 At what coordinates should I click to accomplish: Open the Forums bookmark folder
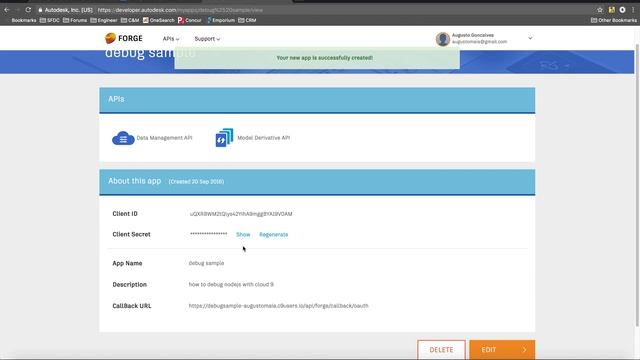point(75,20)
